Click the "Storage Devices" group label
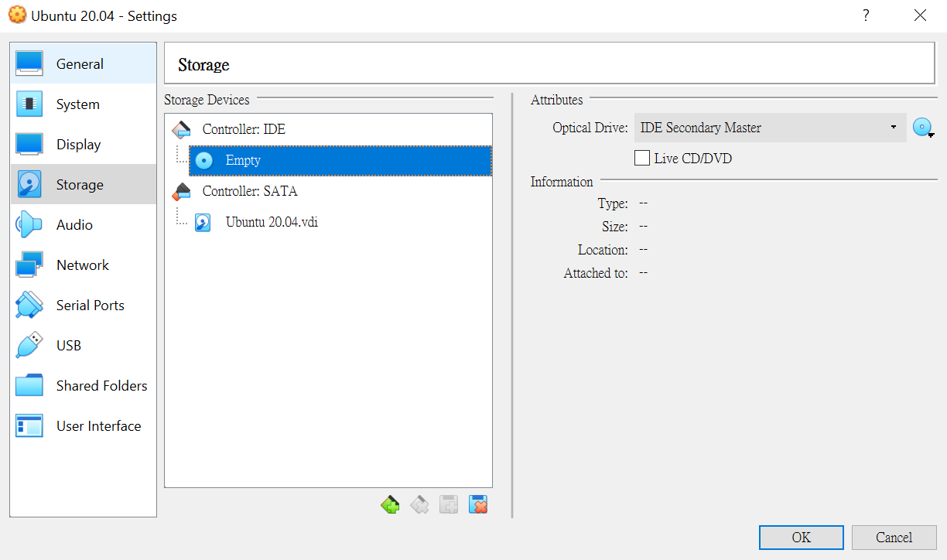The width and height of the screenshot is (947, 560). tap(207, 100)
